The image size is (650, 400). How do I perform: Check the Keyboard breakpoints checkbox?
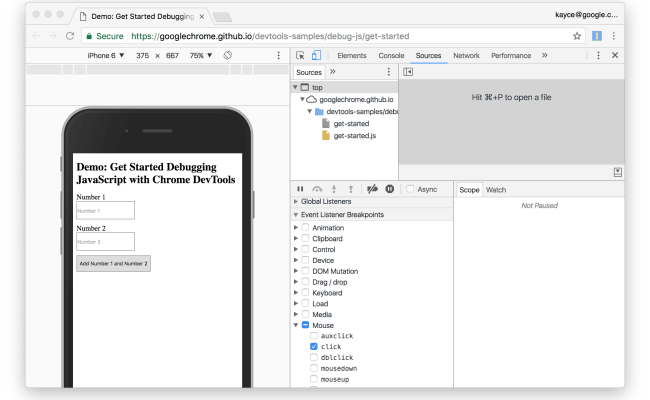tap(306, 292)
